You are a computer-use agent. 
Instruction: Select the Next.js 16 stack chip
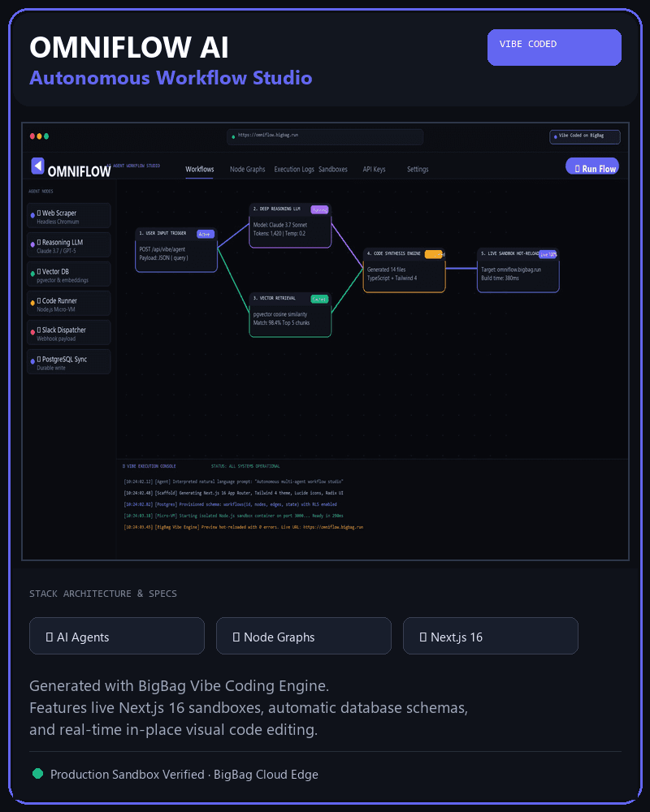pos(491,636)
